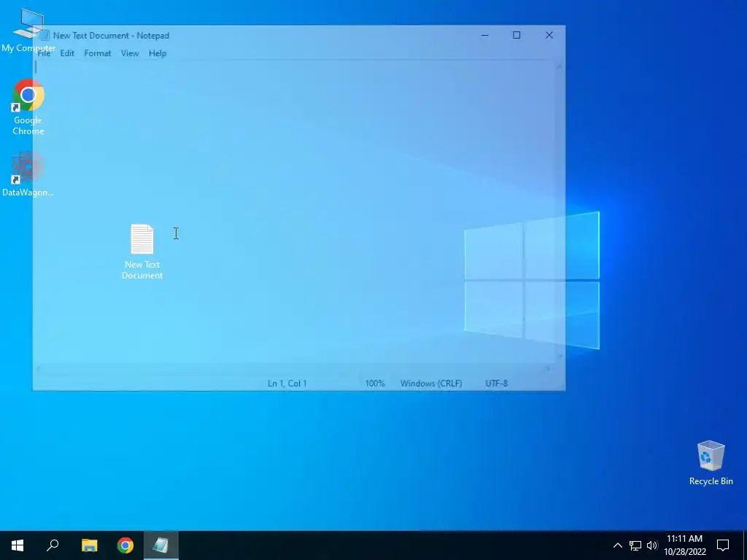Select the New Text Document desktop file

[x=142, y=252]
